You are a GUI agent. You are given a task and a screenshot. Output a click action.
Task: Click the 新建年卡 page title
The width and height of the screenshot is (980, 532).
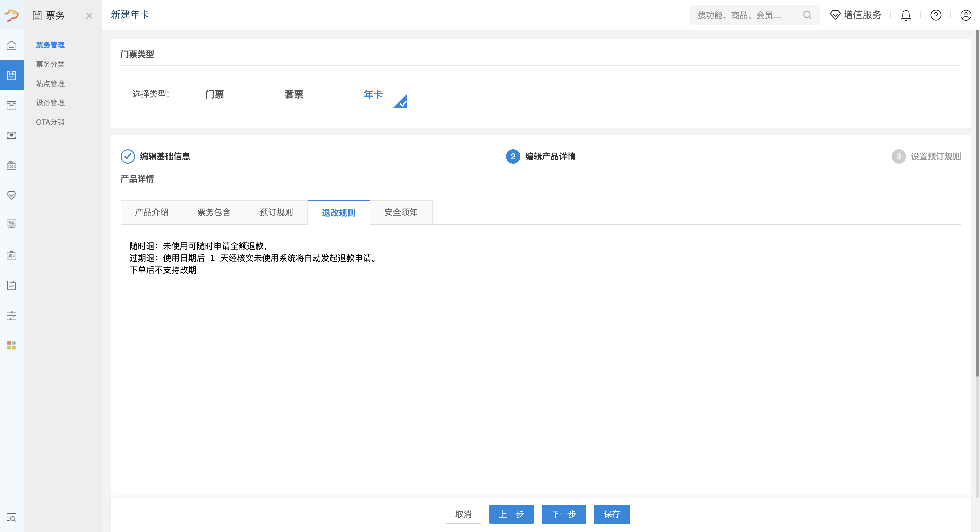pos(130,14)
